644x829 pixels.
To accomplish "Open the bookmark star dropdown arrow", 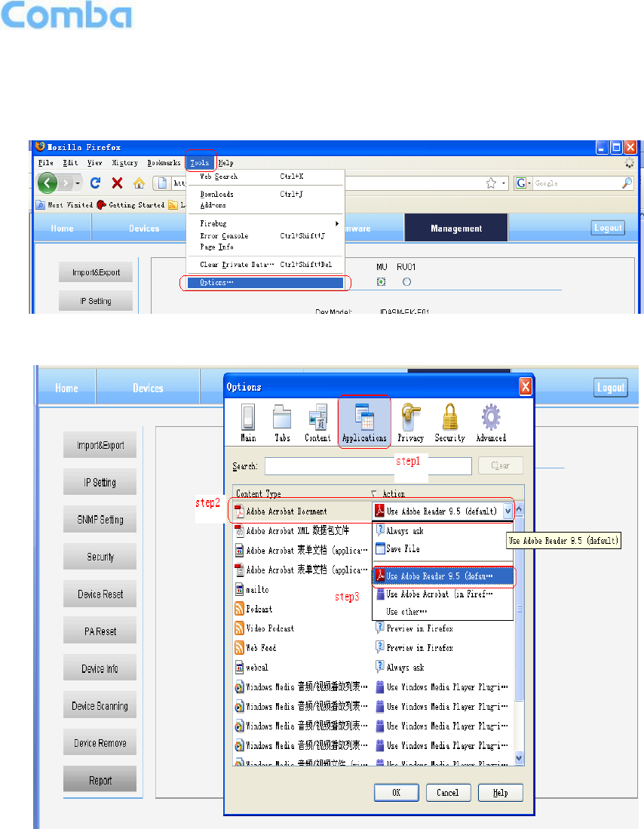I will [x=503, y=183].
